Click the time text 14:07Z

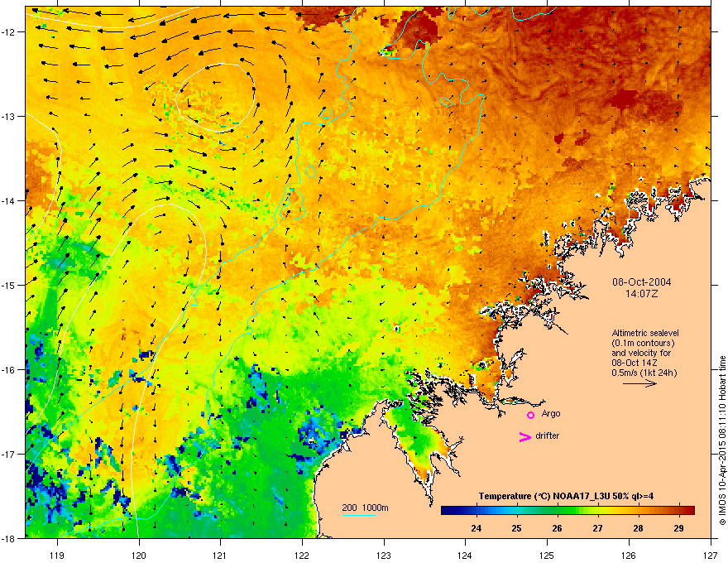(x=642, y=294)
